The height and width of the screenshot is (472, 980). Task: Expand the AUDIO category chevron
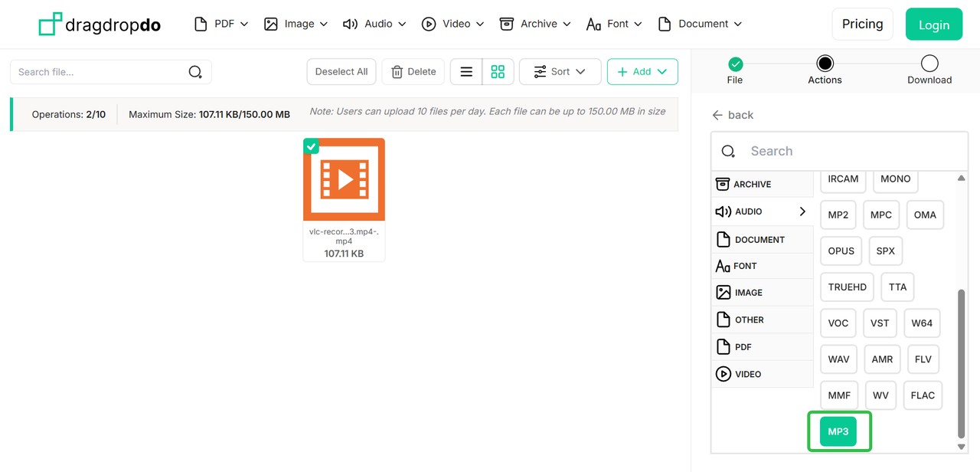[802, 211]
